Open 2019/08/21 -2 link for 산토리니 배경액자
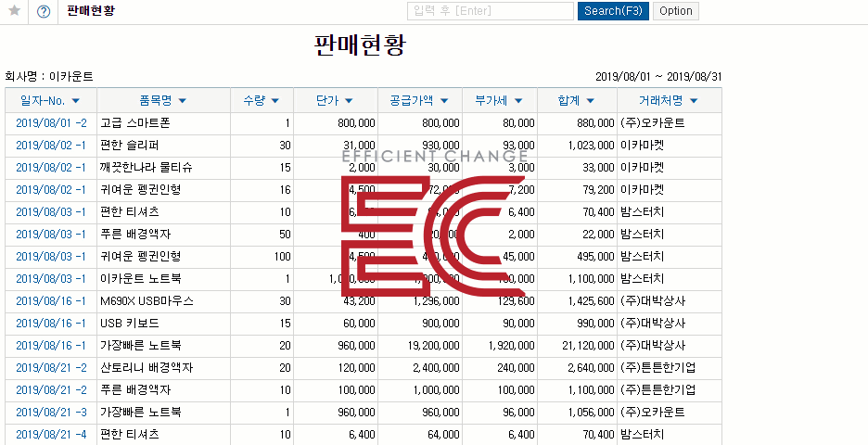 coord(52,367)
